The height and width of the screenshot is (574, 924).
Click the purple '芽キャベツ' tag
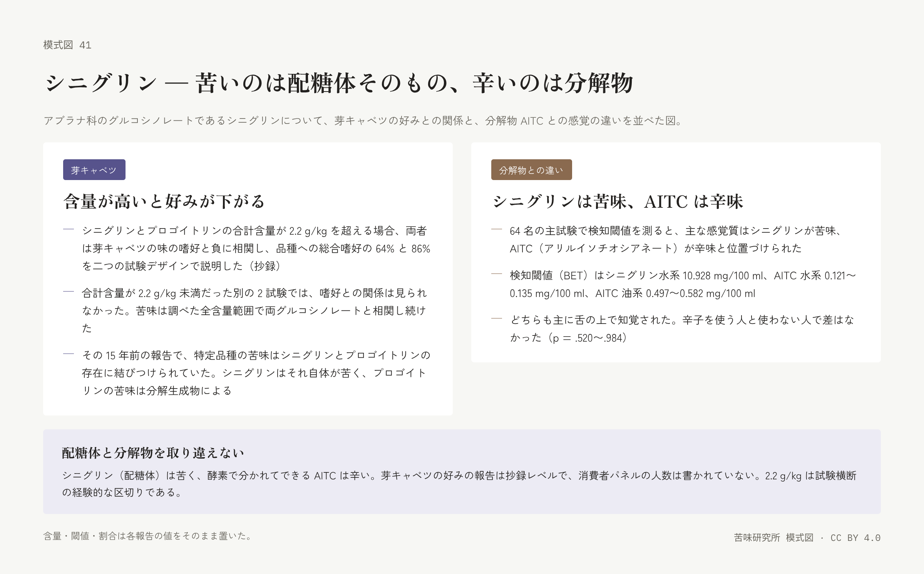pos(94,170)
